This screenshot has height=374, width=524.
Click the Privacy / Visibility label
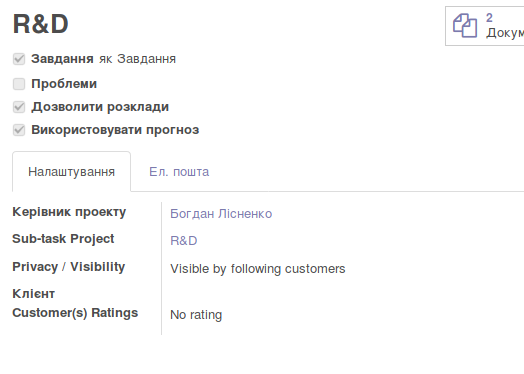click(69, 267)
